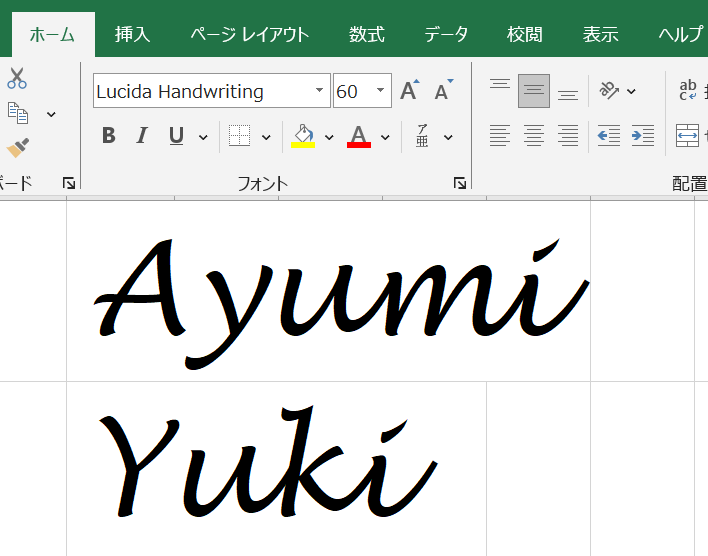The width and height of the screenshot is (708, 556).
Task: Align text to the left
Action: 499,136
